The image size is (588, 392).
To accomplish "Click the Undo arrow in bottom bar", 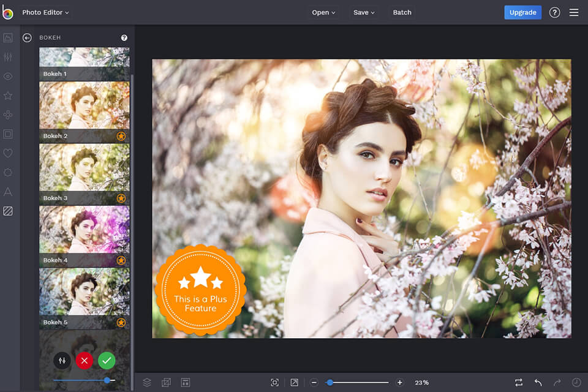I will pos(538,382).
